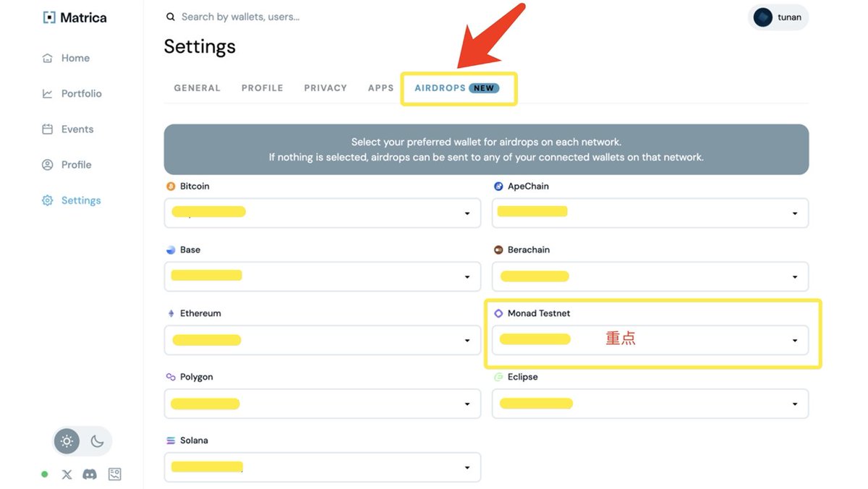Screen dimensions: 868x489
Task: Open the Berachain wallet dropdown
Action: (650, 276)
